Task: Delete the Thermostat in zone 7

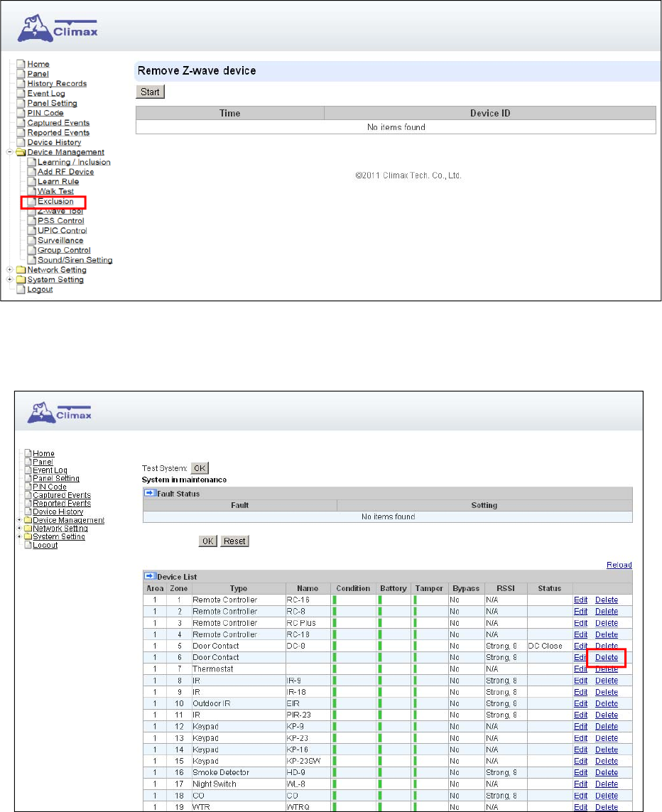Action: pyautogui.click(x=607, y=669)
